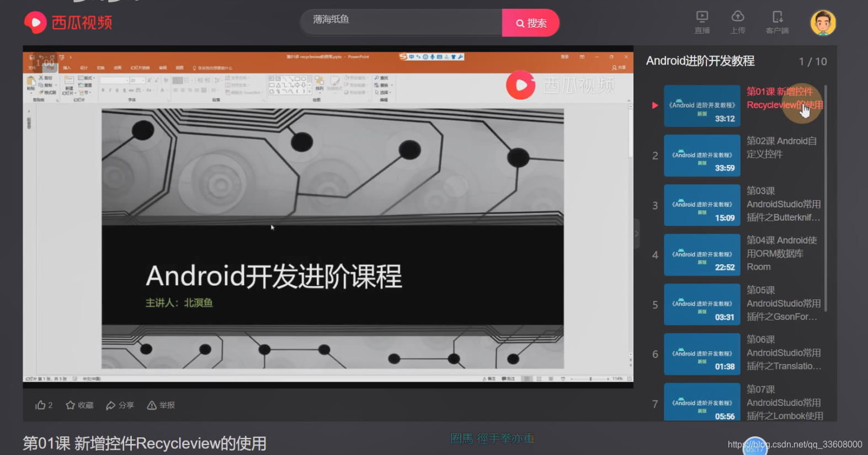Viewport: 868px width, 455px height.
Task: Play 第02课 Android自定义控件 title
Action: [782, 147]
